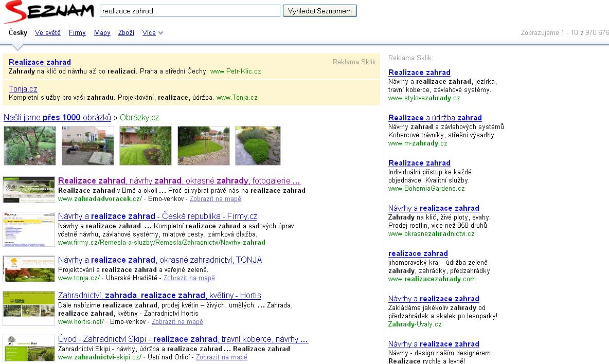
Task: Select the 'Česky' search tab
Action: click(18, 32)
